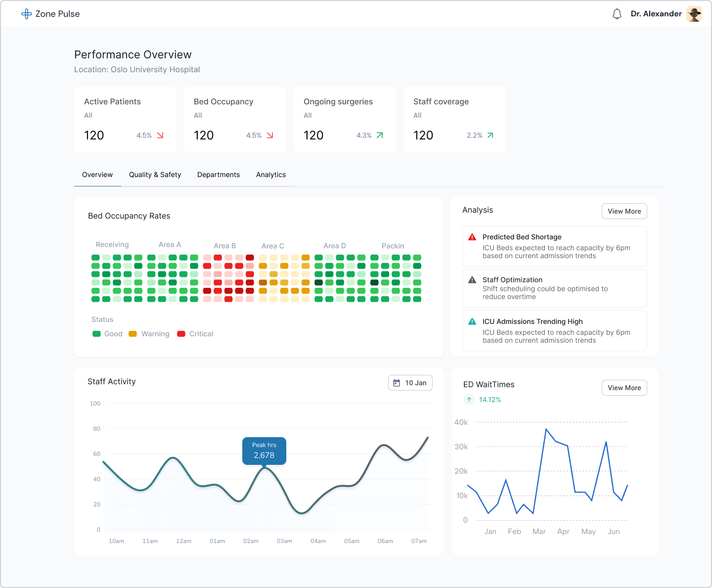Select the Analytics tab
Screen dimensions: 712x588
[x=271, y=175]
